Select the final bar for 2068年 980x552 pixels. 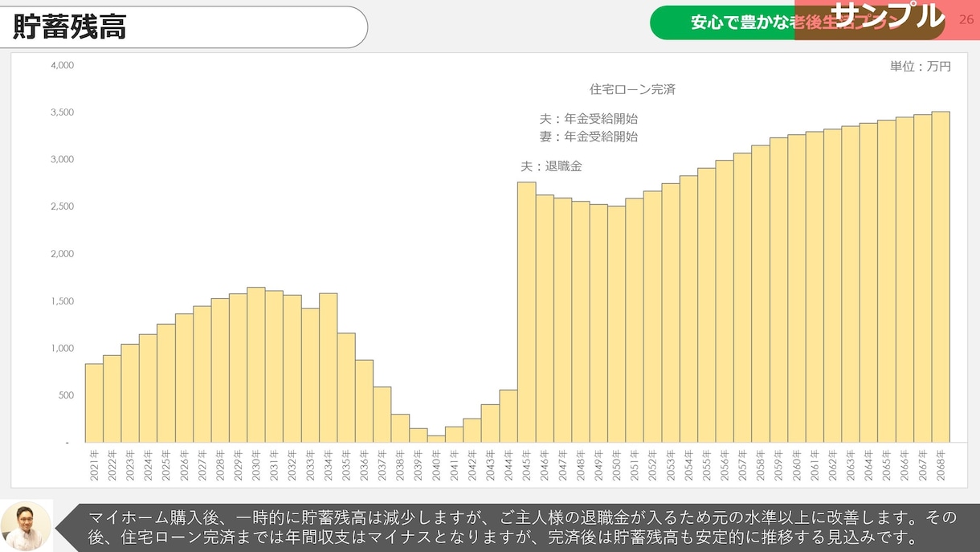click(940, 277)
